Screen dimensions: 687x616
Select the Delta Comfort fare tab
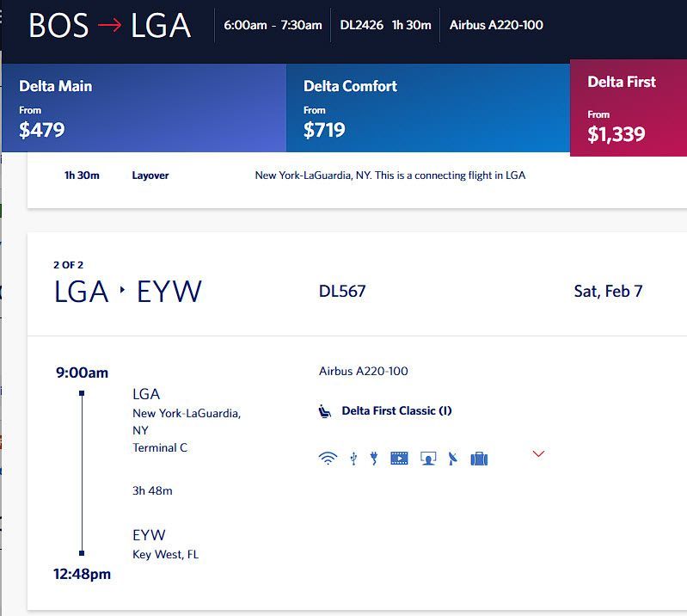pos(428,108)
